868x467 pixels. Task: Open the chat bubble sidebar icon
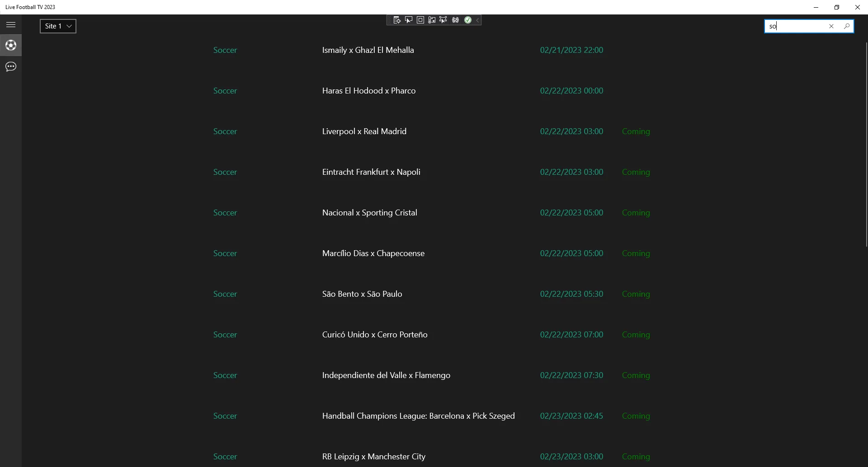pyautogui.click(x=11, y=67)
